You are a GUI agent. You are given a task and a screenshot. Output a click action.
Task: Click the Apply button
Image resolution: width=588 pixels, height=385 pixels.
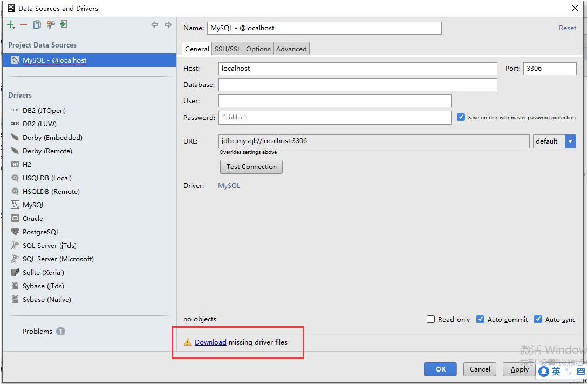coord(519,370)
